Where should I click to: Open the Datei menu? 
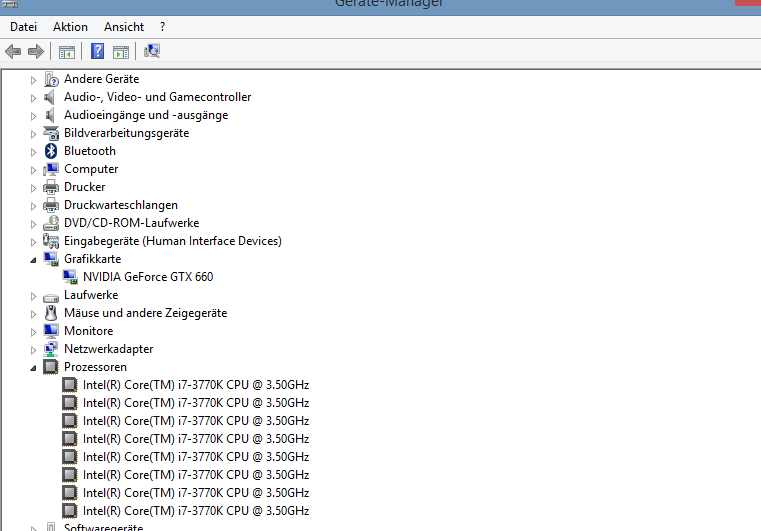click(x=23, y=27)
